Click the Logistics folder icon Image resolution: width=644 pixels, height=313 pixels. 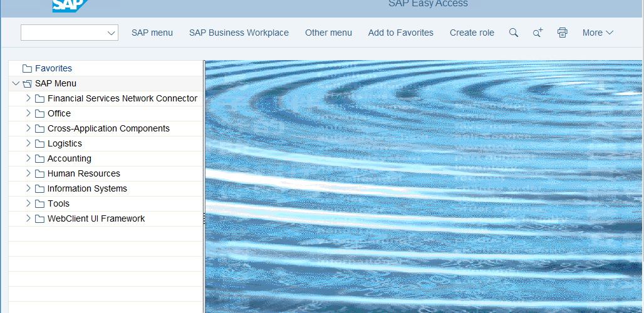pyautogui.click(x=39, y=143)
